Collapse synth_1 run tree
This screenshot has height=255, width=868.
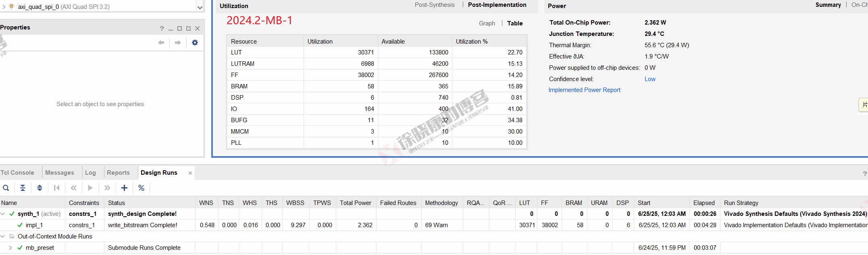coord(3,214)
